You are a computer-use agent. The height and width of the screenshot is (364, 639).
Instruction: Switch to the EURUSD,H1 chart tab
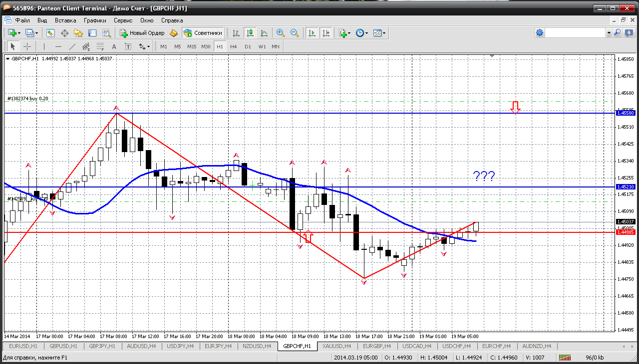pyautogui.click(x=23, y=346)
